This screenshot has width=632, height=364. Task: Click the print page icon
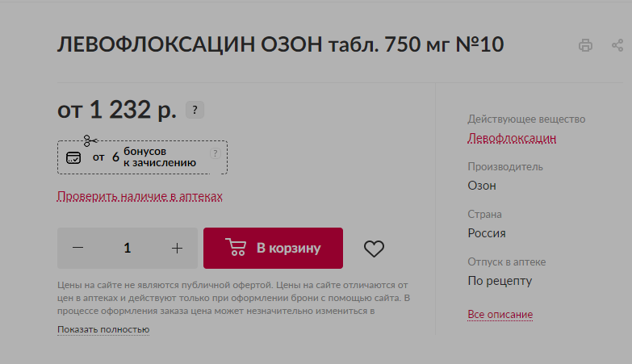585,46
